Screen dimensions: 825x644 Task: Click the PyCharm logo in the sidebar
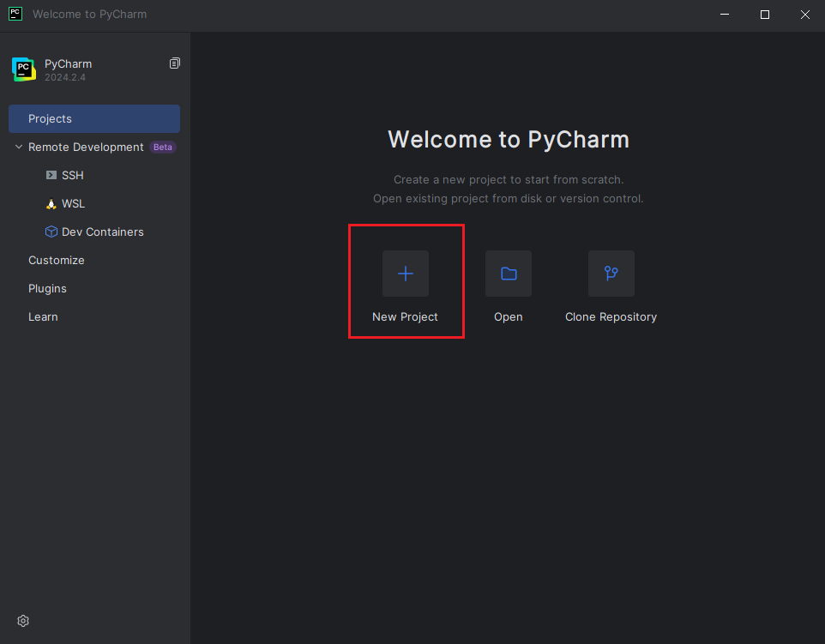tap(24, 69)
